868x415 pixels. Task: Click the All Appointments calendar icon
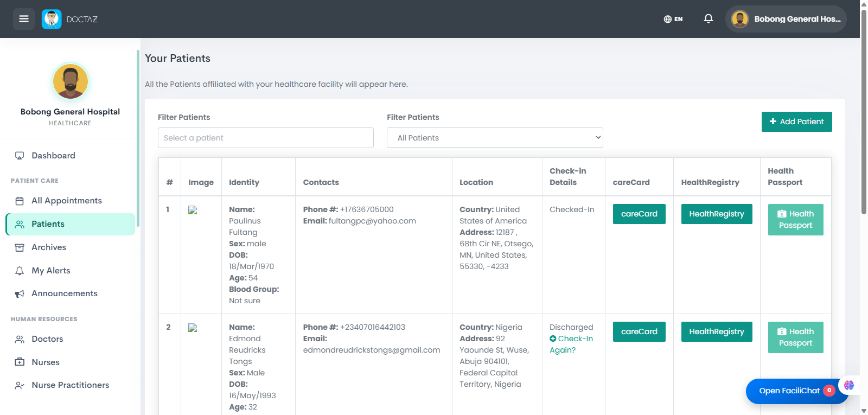[x=20, y=201]
